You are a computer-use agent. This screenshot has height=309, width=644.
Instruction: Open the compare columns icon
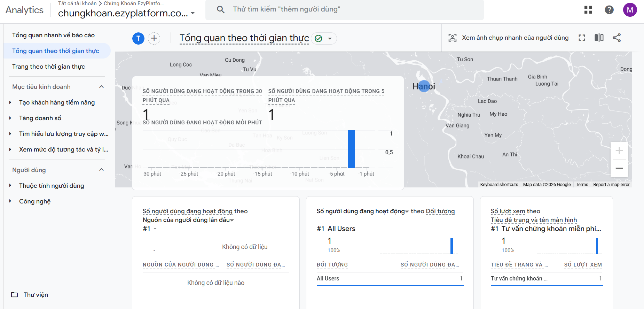599,38
